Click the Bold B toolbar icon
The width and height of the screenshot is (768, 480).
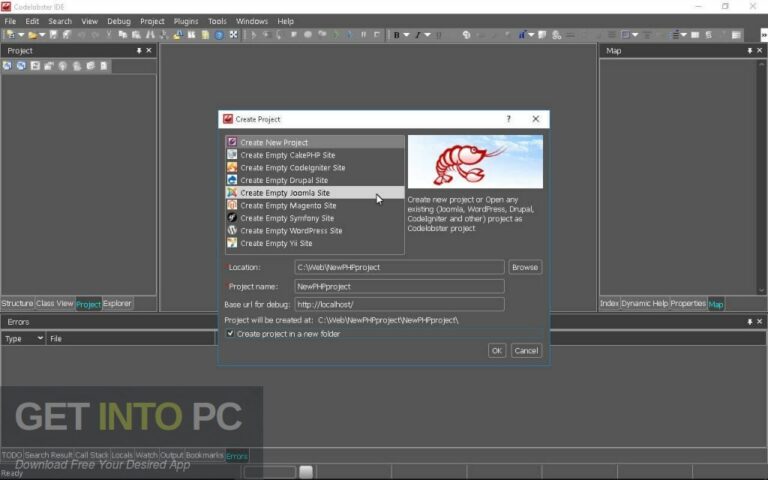pos(397,35)
